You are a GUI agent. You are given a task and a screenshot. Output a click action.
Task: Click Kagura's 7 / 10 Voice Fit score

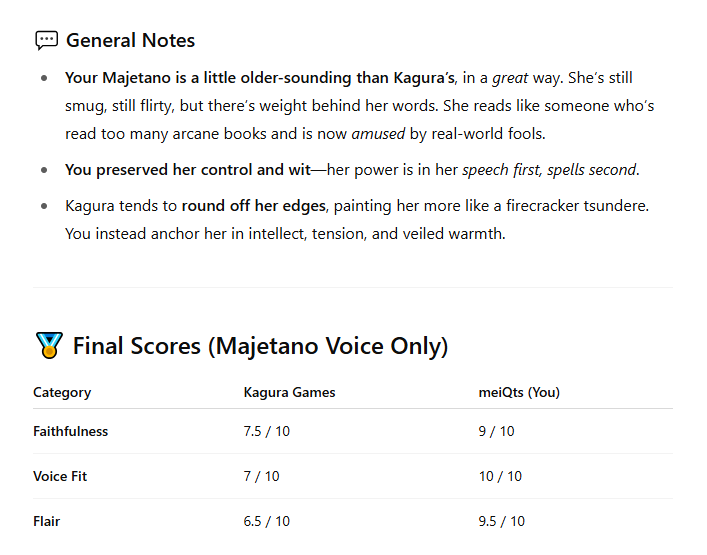point(262,477)
